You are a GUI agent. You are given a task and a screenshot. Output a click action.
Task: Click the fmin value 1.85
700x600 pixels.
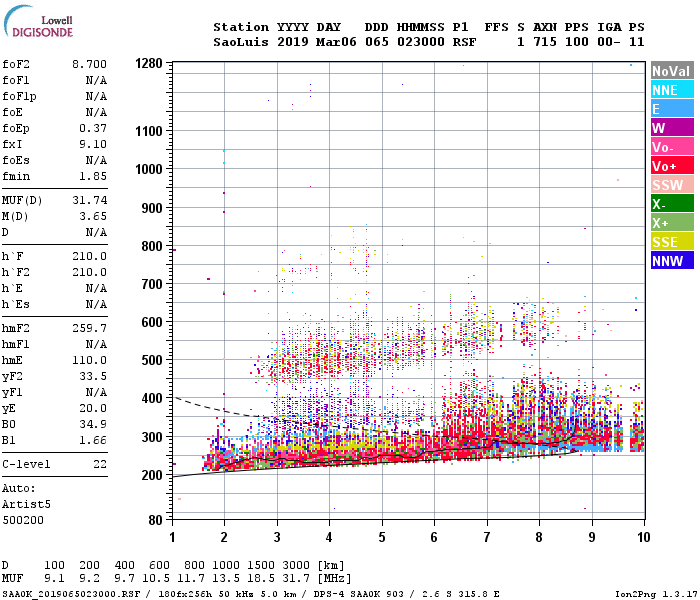[x=93, y=176]
